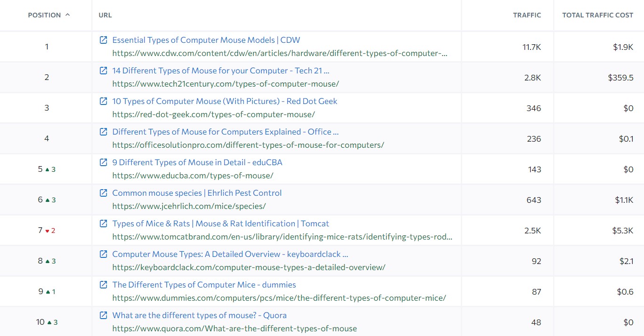
Task: Click the Position sort arrow
Action: 67,15
